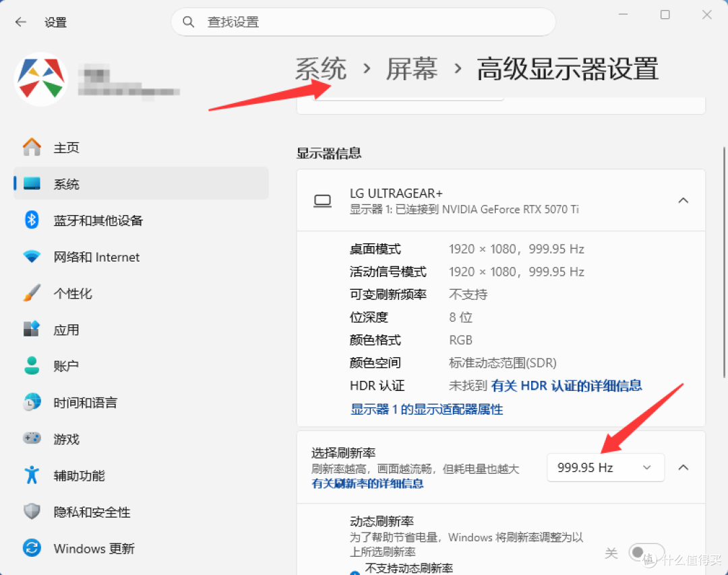
Task: Go to 个性化 settings
Action: 141,293
